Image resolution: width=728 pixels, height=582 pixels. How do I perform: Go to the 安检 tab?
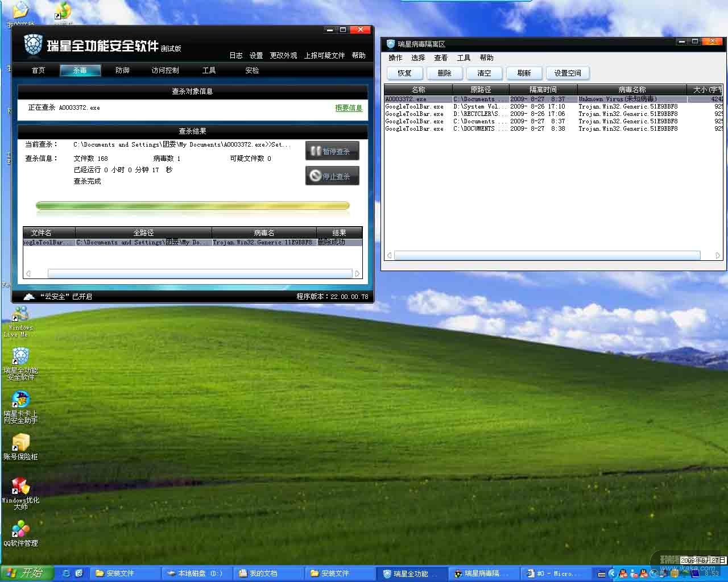[x=252, y=70]
